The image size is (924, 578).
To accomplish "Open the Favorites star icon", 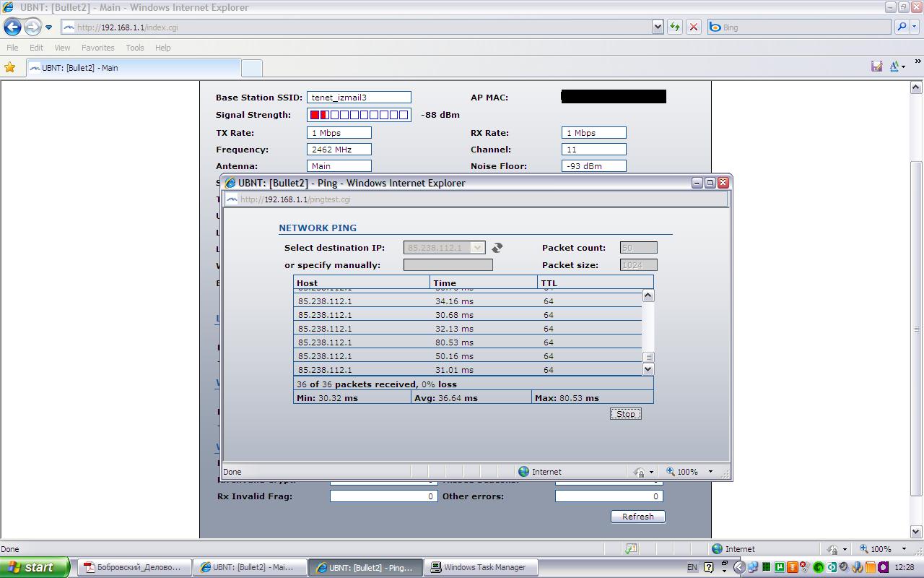I will pos(10,67).
